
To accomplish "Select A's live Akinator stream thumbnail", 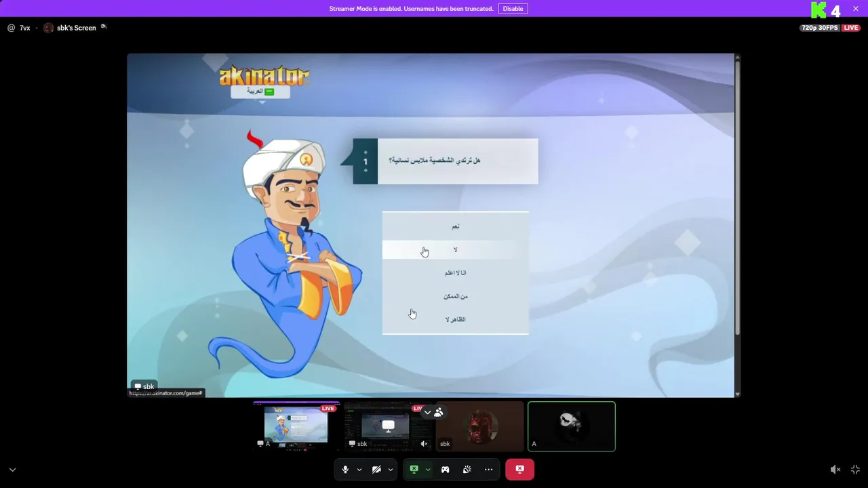I will [296, 426].
